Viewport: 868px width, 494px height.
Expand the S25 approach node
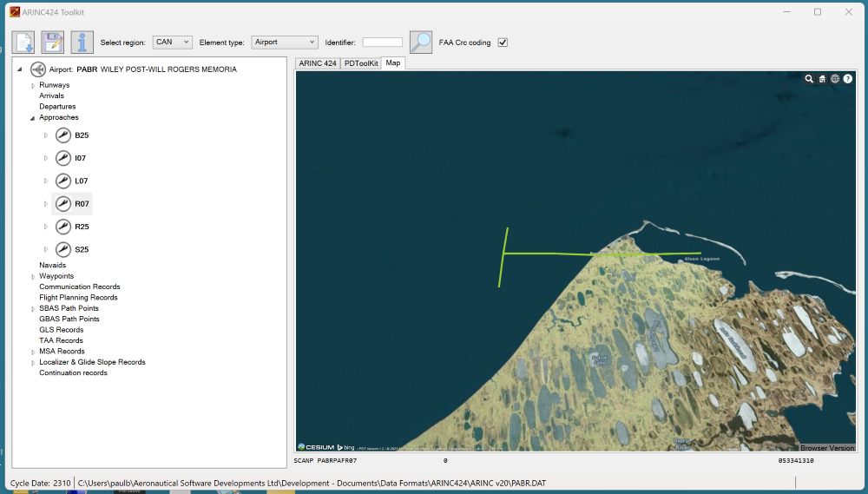[46, 249]
